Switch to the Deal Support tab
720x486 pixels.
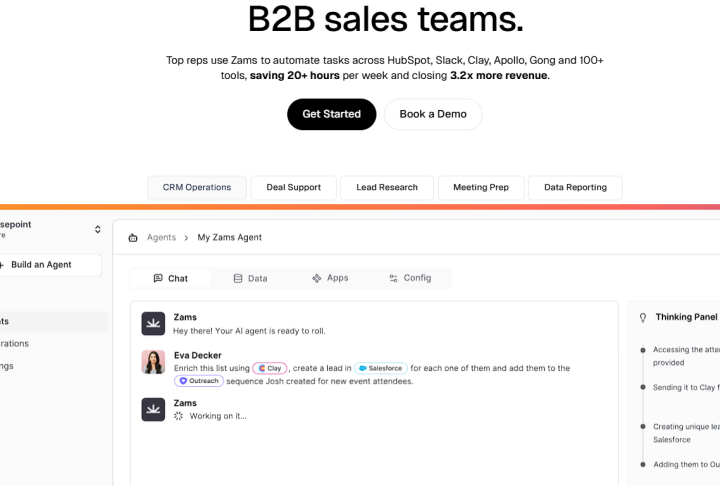[x=293, y=187]
